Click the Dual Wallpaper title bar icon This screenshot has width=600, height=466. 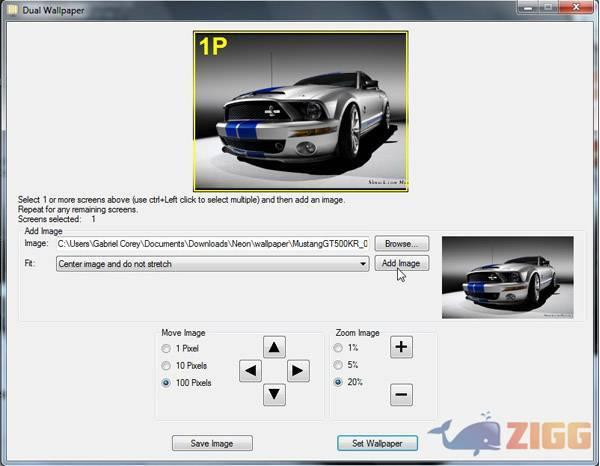point(10,8)
